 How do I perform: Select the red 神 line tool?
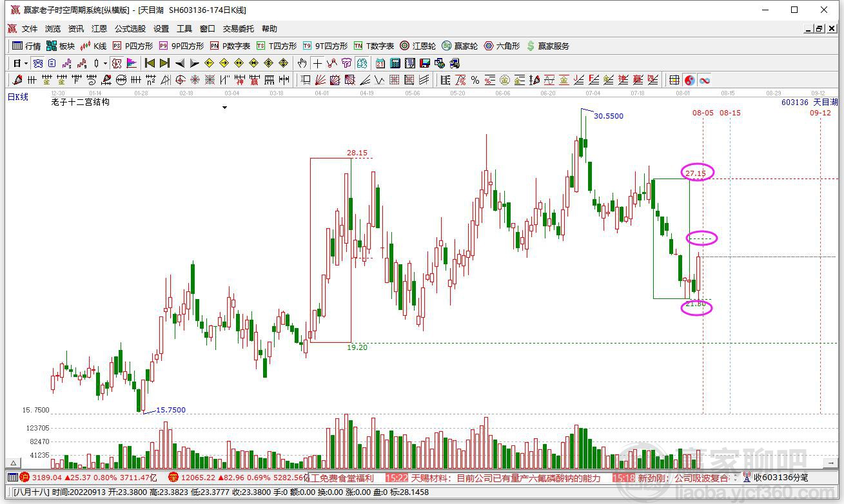click(239, 80)
